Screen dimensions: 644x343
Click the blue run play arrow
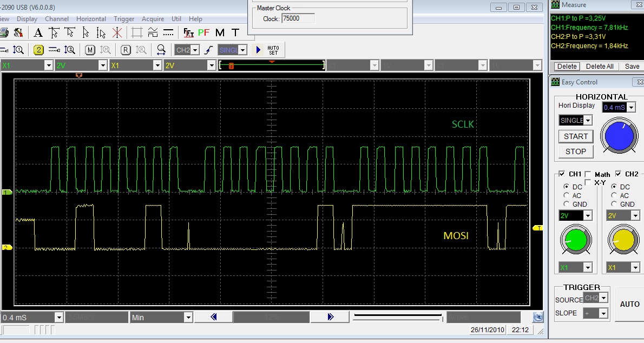[258, 50]
